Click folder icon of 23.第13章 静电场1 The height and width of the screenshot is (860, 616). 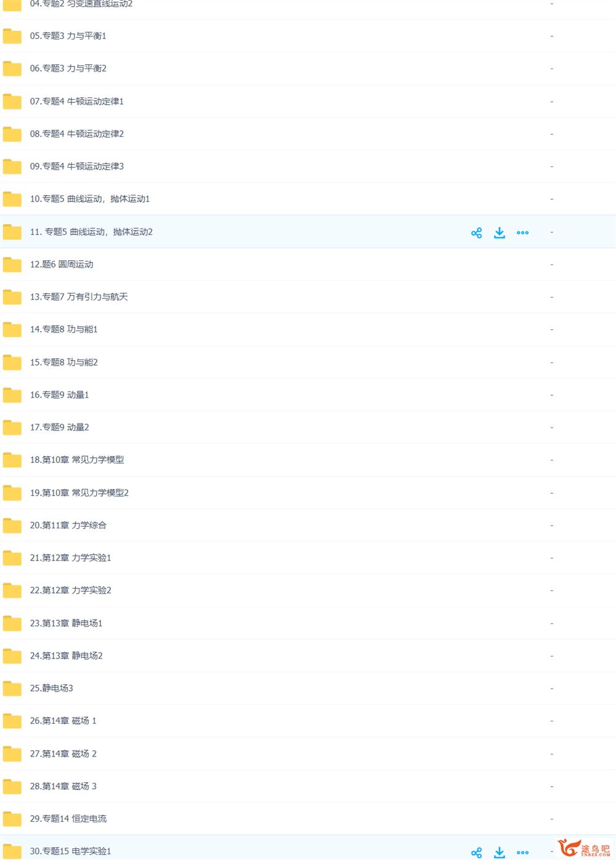coord(12,623)
